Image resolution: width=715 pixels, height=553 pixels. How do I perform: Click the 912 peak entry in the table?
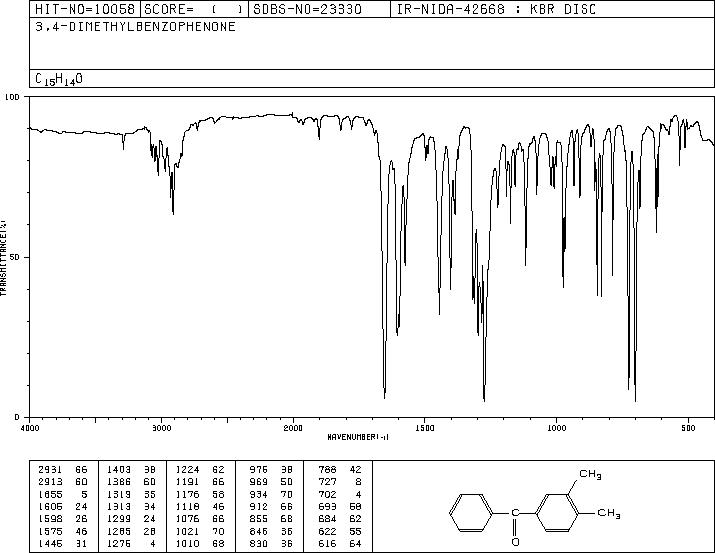pos(271,506)
